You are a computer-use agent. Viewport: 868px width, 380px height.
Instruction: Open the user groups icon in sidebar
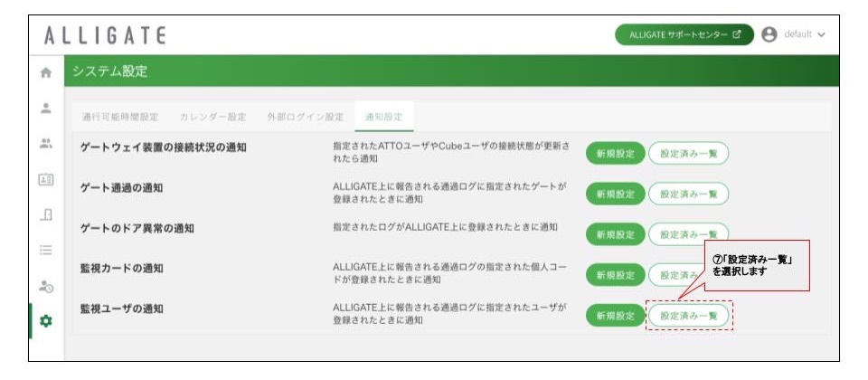[46, 144]
